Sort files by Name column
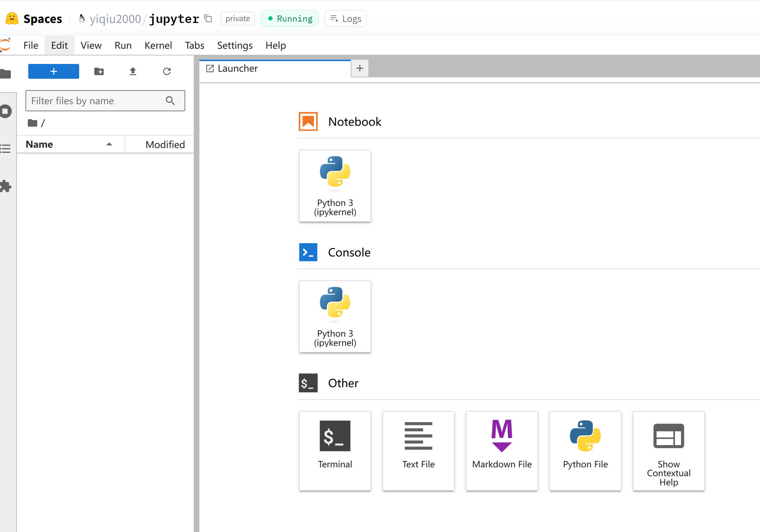This screenshot has height=532, width=760. coord(71,144)
